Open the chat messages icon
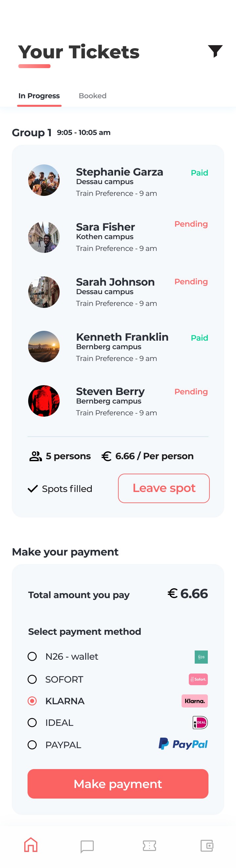Viewport: 236px width, 868px height. [87, 846]
